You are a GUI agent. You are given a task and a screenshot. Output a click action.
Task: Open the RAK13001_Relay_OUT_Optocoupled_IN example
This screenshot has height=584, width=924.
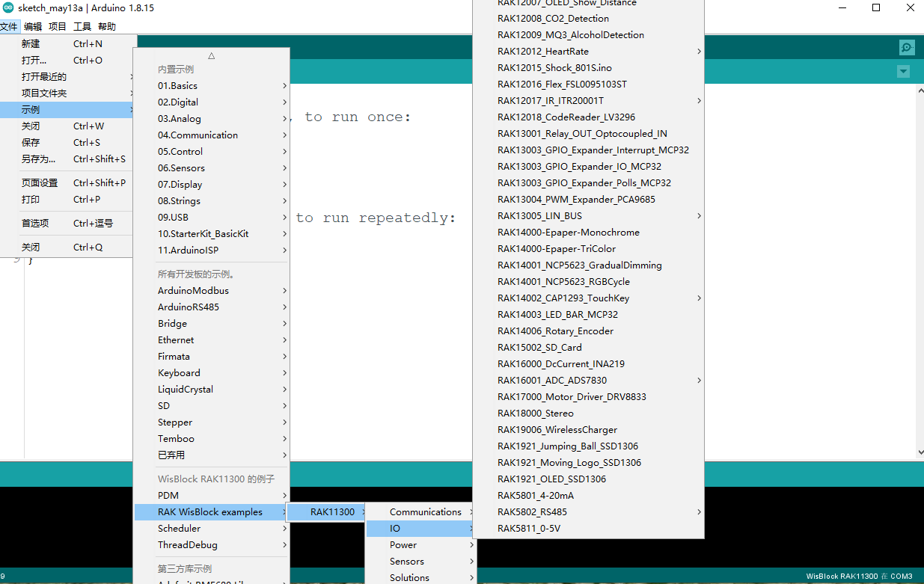coord(589,134)
